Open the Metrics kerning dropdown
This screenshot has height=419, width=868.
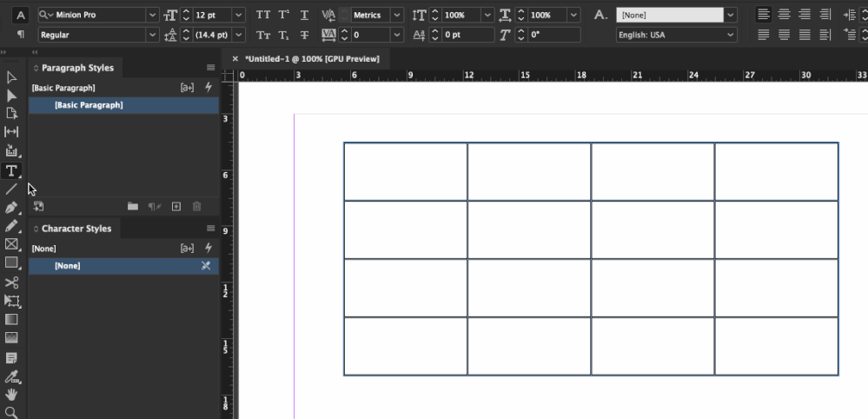tap(397, 15)
